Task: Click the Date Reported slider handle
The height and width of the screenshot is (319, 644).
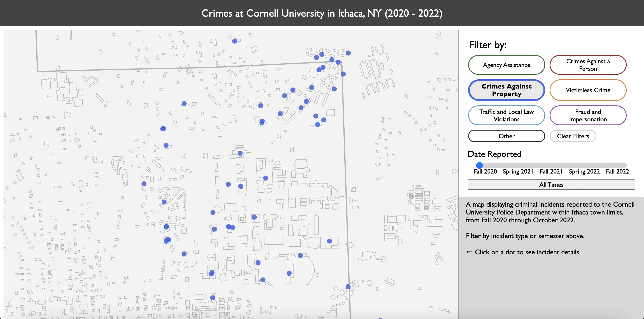Action: pyautogui.click(x=479, y=165)
